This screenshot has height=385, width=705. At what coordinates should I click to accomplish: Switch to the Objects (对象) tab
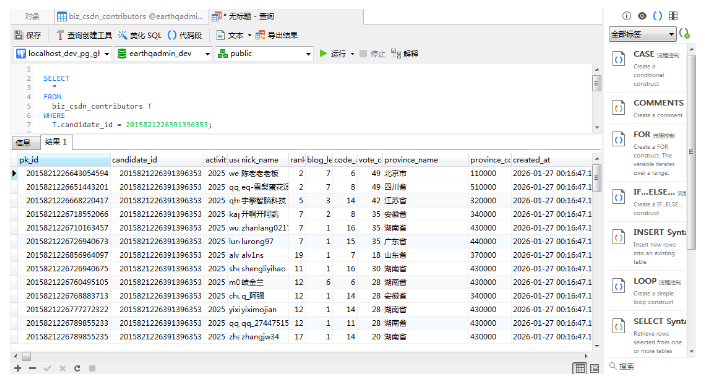pos(32,17)
